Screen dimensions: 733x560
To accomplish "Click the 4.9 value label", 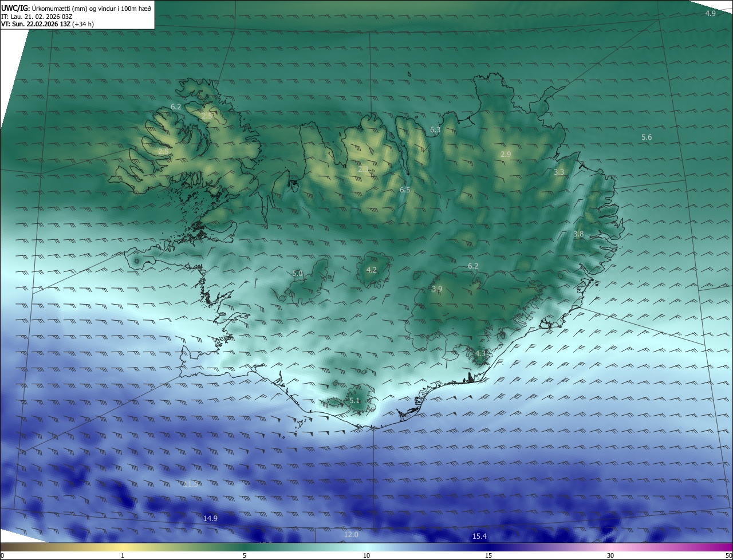I will coord(710,13).
